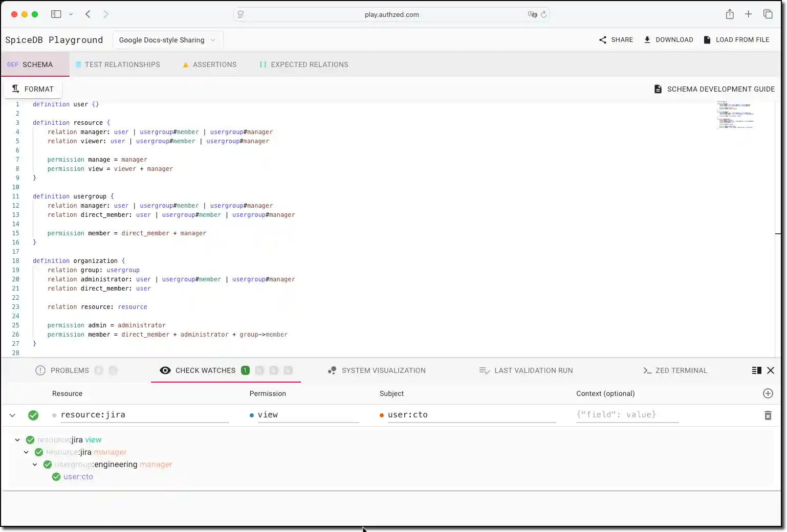787x532 pixels.
Task: Click the code minimap in the editor's top-right corner
Action: click(735, 115)
